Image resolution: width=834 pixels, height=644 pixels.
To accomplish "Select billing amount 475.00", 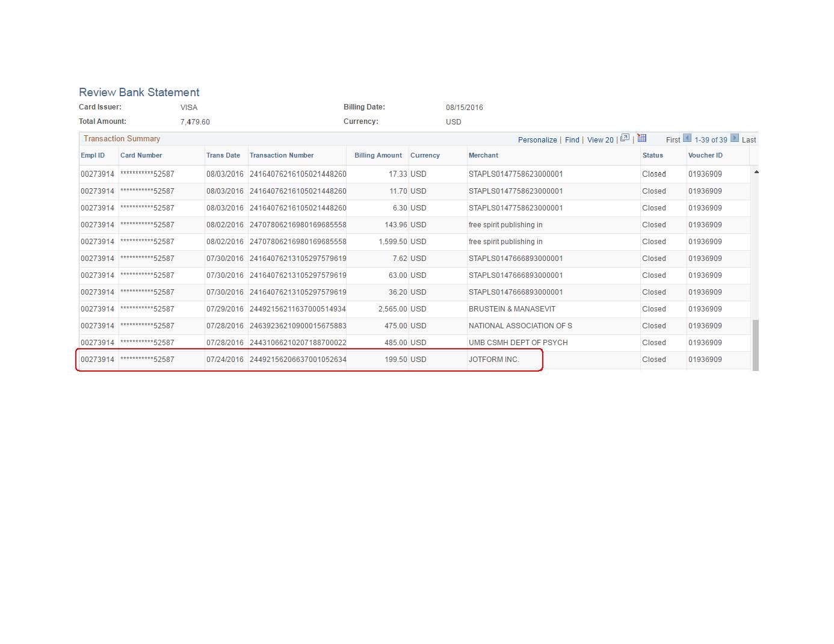I will point(396,325).
